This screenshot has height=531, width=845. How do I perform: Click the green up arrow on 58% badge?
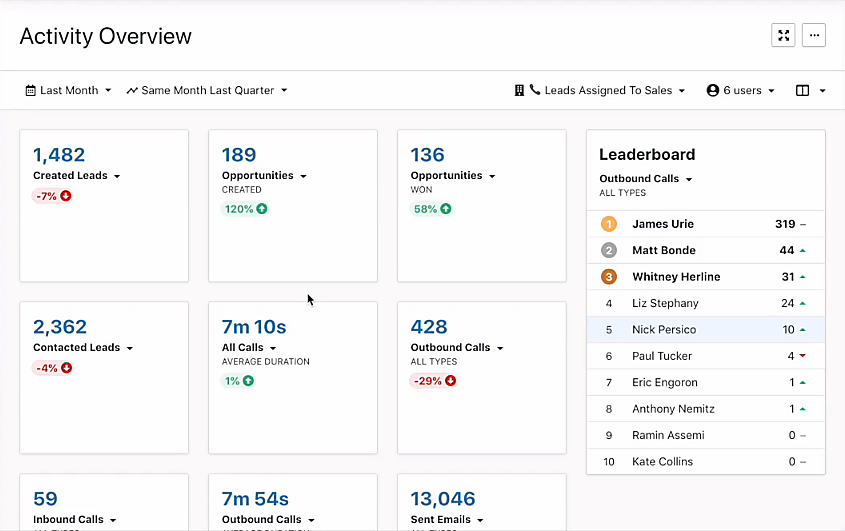tap(446, 209)
